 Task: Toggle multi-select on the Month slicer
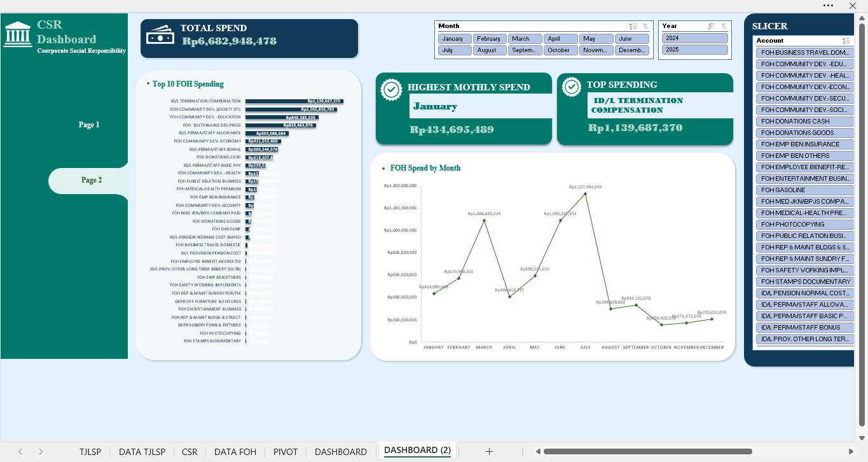tap(633, 26)
